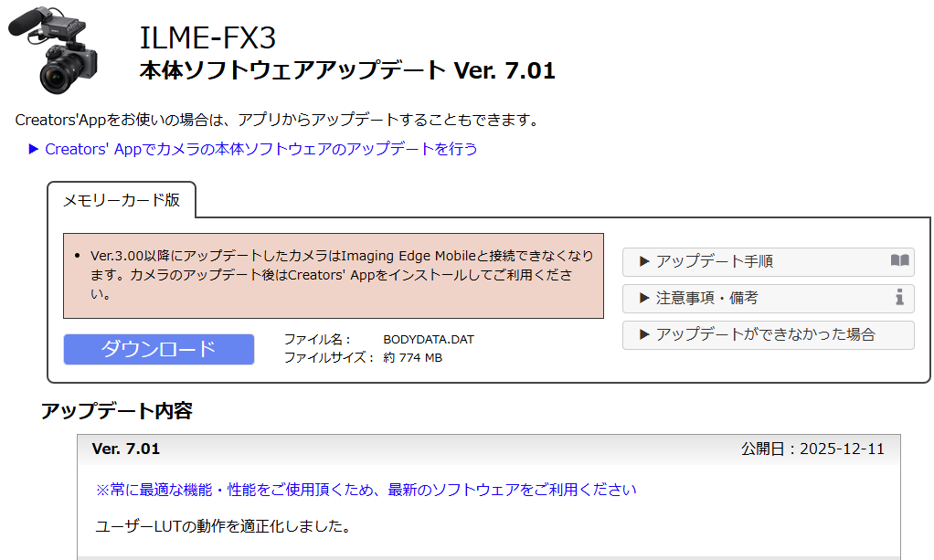This screenshot has width=934, height=560.
Task: Click the blue ダウンロード button
Action: [159, 349]
